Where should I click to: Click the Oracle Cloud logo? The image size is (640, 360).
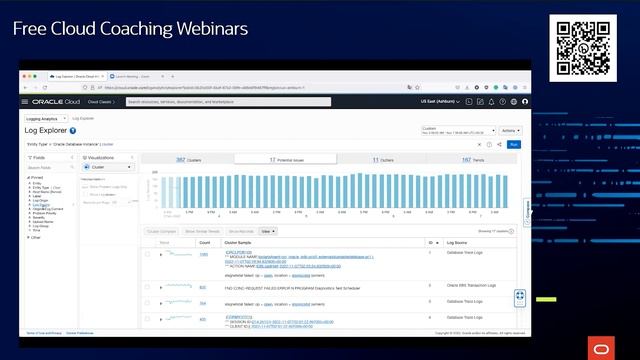(56, 102)
